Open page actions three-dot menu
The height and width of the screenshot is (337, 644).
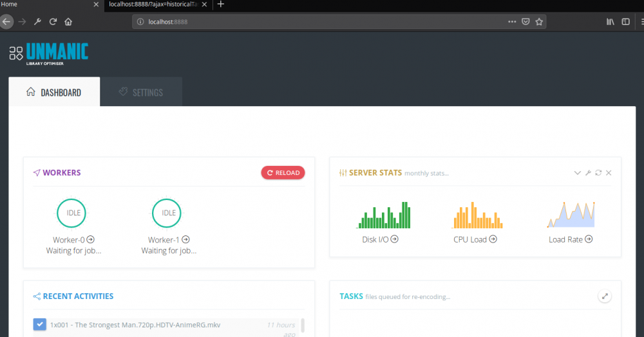coord(512,22)
